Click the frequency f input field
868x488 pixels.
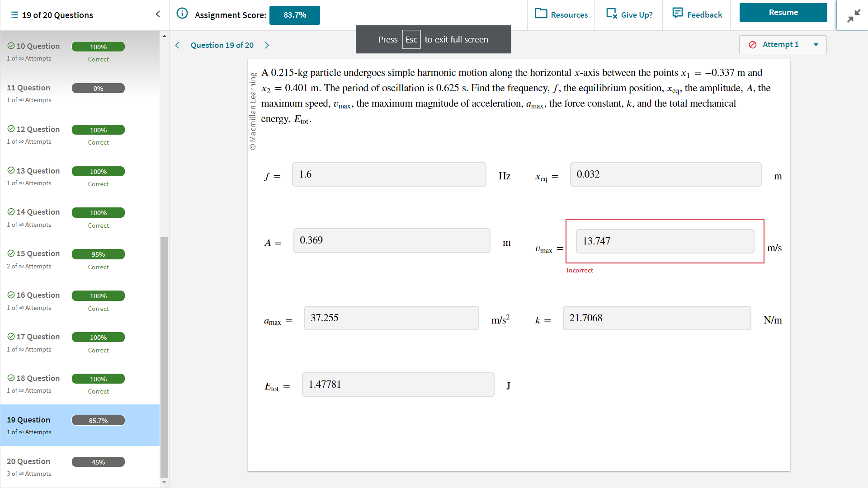[389, 175]
